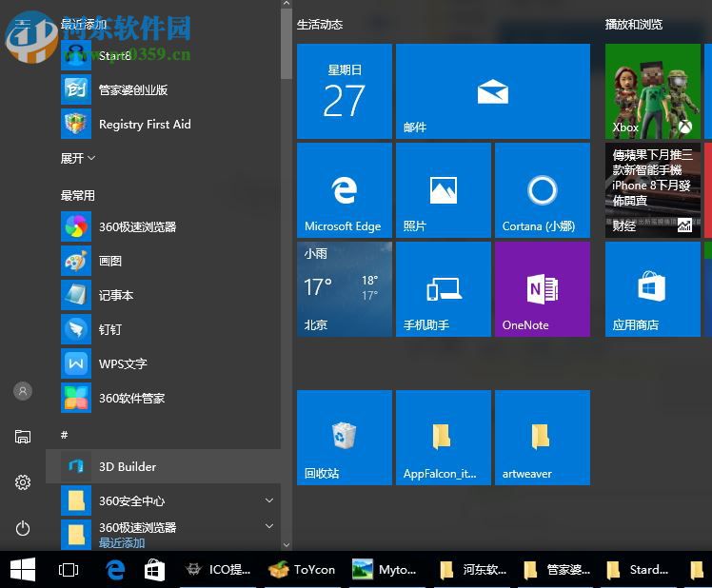Click the 最常用 section heading
Viewport: 712px width, 588px height.
coord(78,196)
